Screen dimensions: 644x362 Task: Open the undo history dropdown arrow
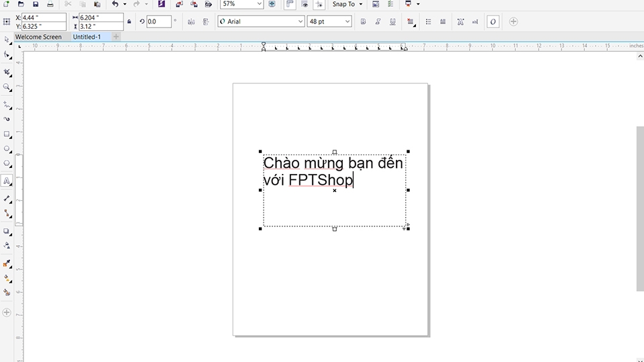click(125, 4)
